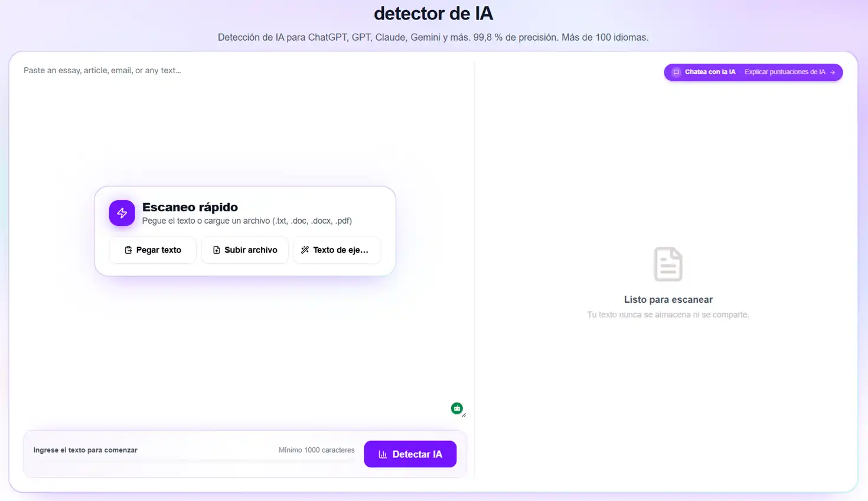Select the Texto de ejemplo option
Viewport: 868px width, 501px height.
point(337,250)
